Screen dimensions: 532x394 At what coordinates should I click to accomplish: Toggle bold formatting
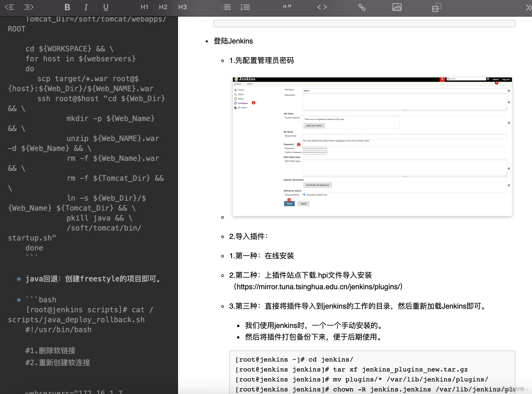click(x=67, y=7)
